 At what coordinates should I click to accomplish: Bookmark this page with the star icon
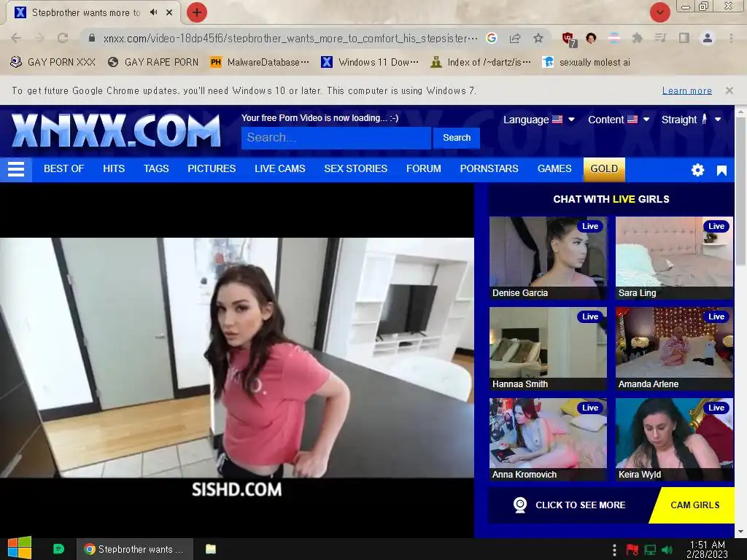point(538,38)
